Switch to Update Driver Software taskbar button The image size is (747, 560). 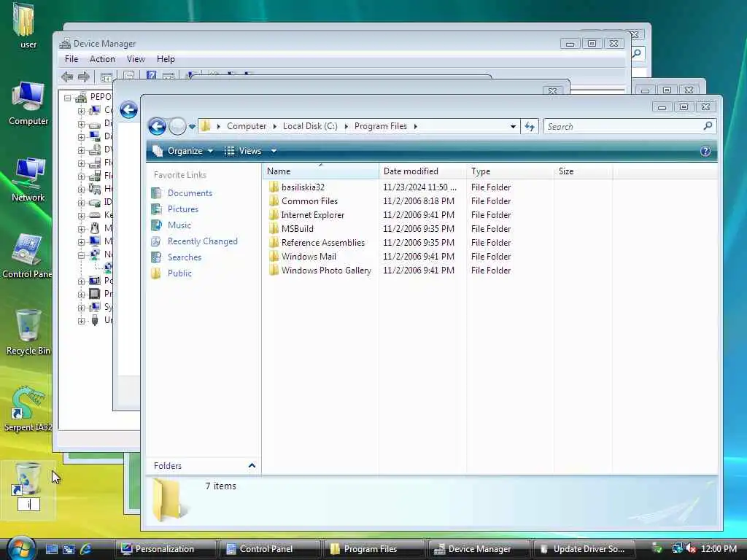click(x=583, y=549)
